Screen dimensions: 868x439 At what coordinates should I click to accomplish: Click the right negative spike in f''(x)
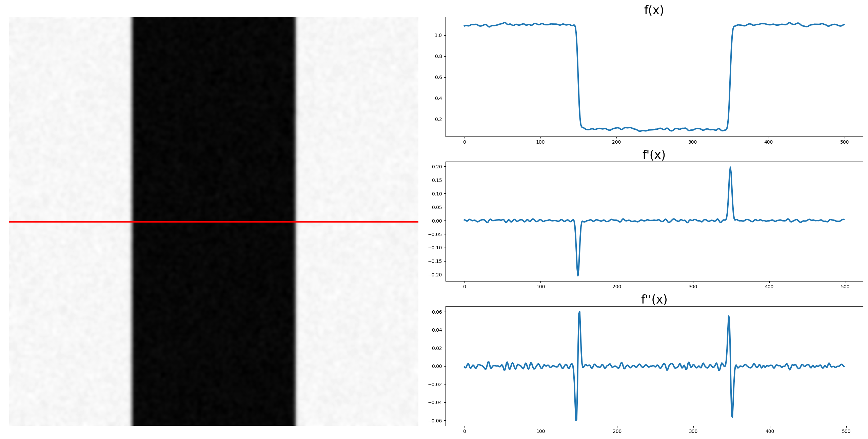[732, 415]
